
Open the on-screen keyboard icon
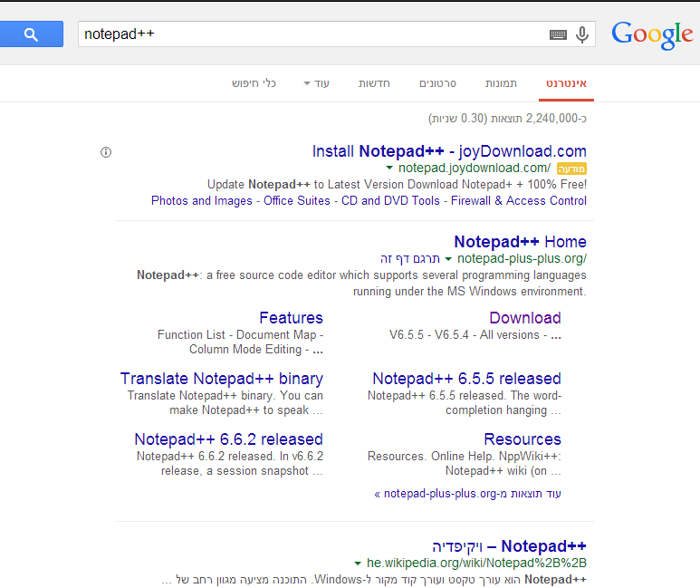pyautogui.click(x=558, y=34)
